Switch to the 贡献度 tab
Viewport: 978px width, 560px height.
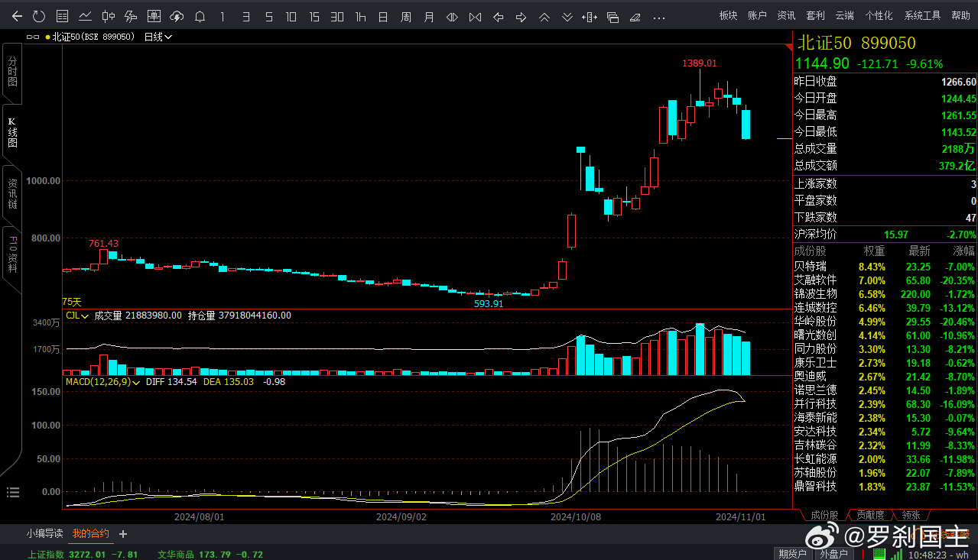[x=869, y=515]
